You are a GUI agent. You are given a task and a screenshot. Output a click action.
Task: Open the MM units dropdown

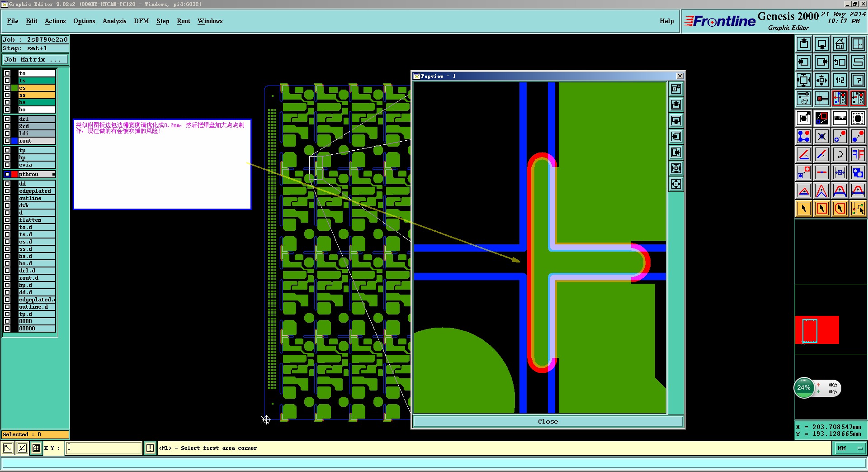pos(849,448)
